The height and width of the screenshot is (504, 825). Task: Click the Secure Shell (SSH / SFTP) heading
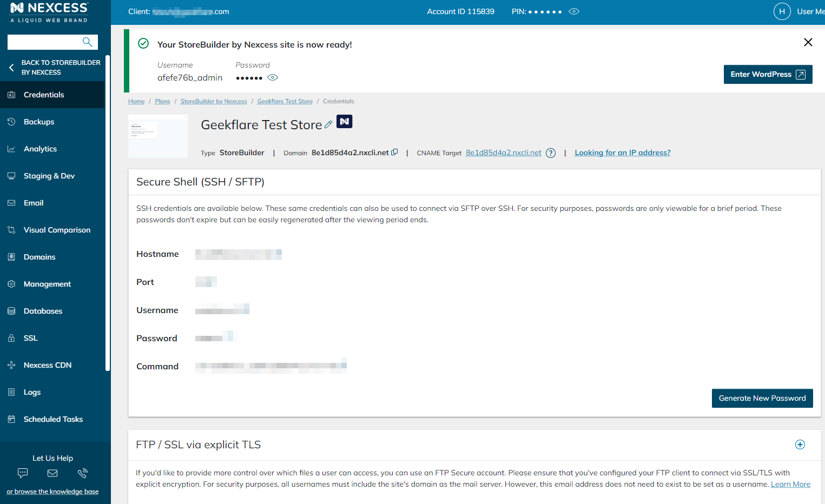pyautogui.click(x=200, y=182)
